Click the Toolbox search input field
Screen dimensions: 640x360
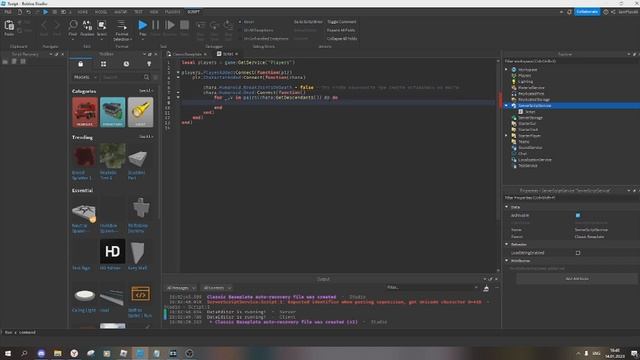(x=122, y=77)
